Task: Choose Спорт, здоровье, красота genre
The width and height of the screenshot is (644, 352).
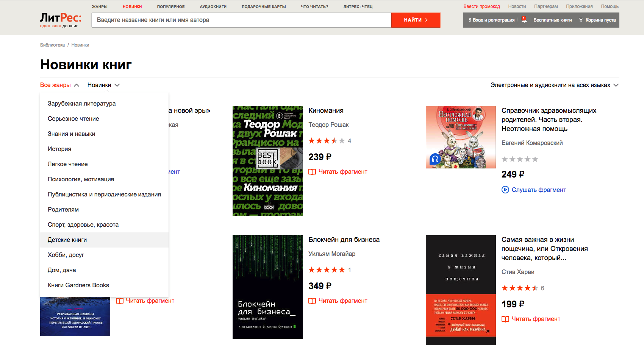Action: 104,225
